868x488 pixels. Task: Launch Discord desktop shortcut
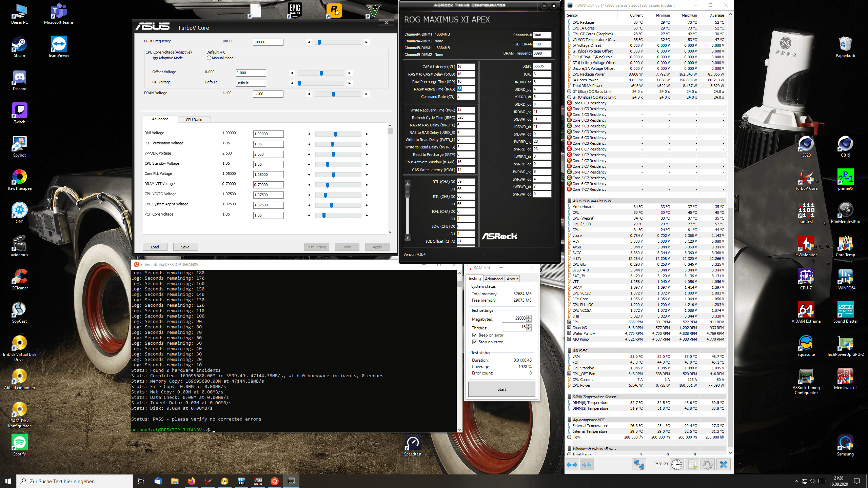(19, 80)
